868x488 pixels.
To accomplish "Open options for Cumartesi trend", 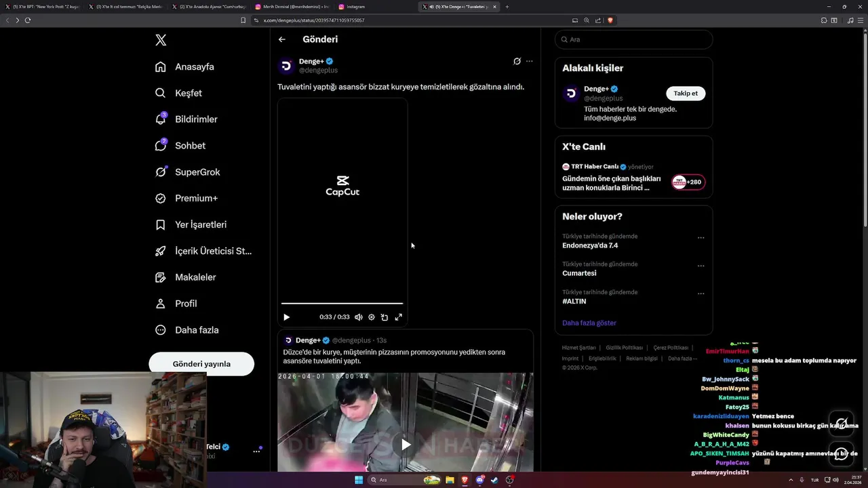I will point(701,266).
